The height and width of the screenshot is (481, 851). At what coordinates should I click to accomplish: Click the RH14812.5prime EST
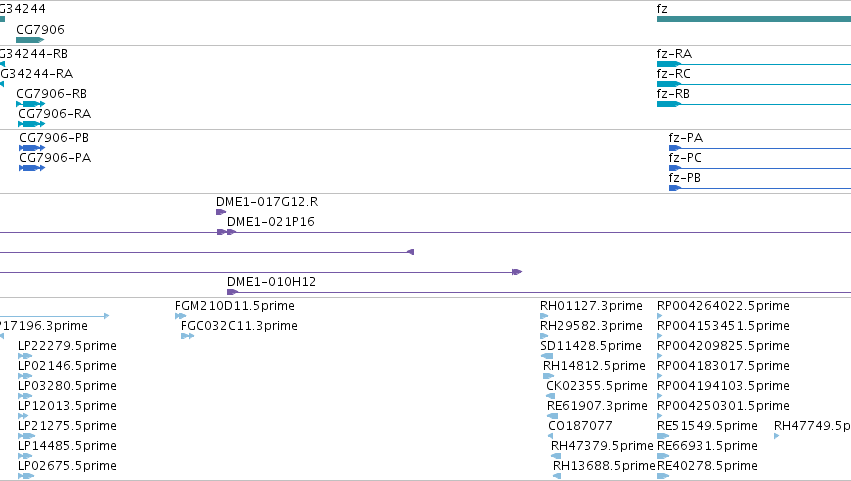tap(549, 376)
